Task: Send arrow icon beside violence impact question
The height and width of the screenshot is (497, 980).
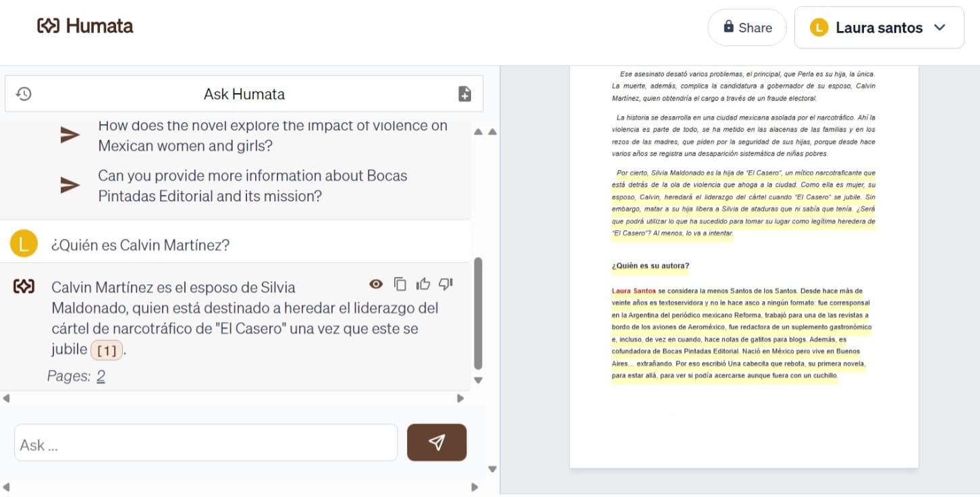Action: click(x=70, y=135)
